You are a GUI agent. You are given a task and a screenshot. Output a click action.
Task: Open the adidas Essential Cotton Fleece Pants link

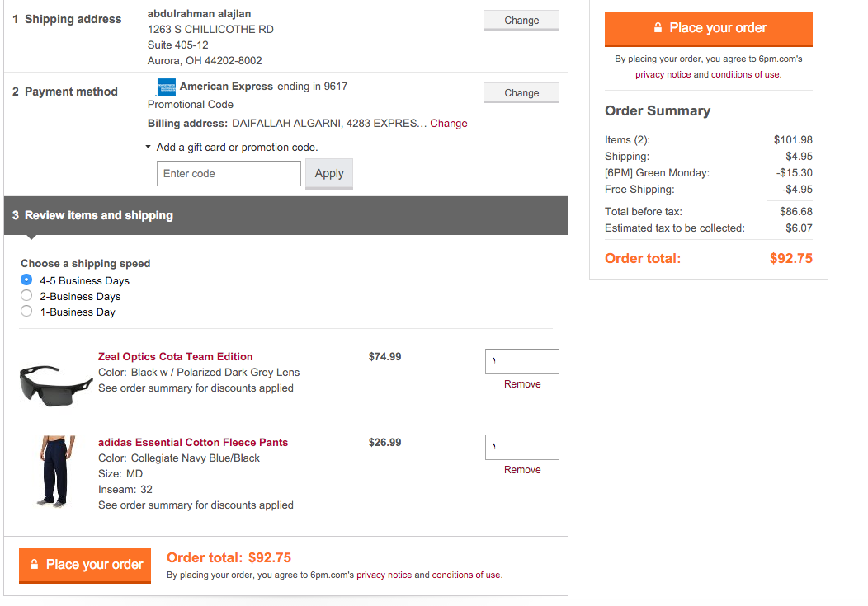point(193,443)
